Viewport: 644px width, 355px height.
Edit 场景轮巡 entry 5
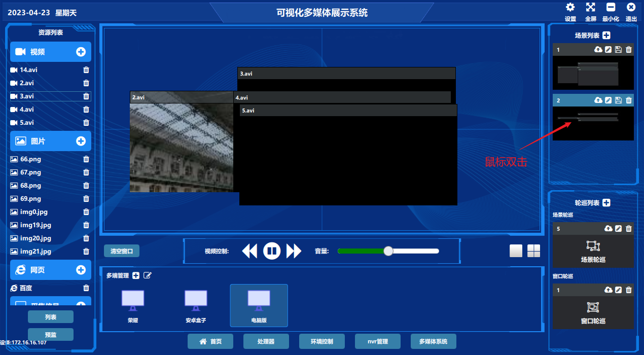(x=618, y=229)
